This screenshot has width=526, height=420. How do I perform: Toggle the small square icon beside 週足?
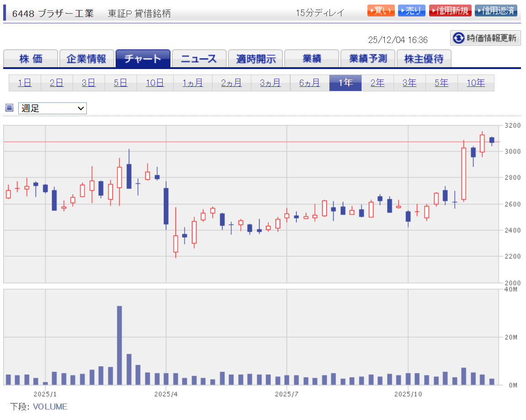pos(9,108)
